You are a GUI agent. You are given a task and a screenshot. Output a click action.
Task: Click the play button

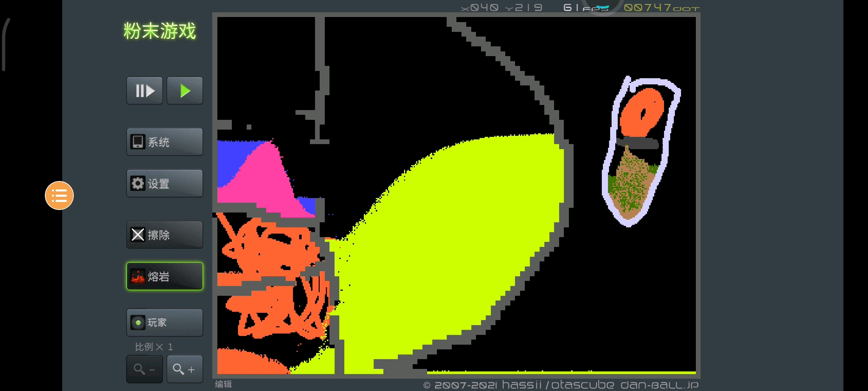pos(186,91)
